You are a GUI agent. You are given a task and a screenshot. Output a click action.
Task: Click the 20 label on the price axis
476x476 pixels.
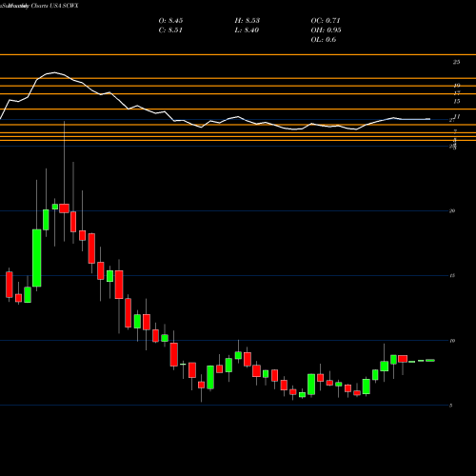(x=452, y=210)
